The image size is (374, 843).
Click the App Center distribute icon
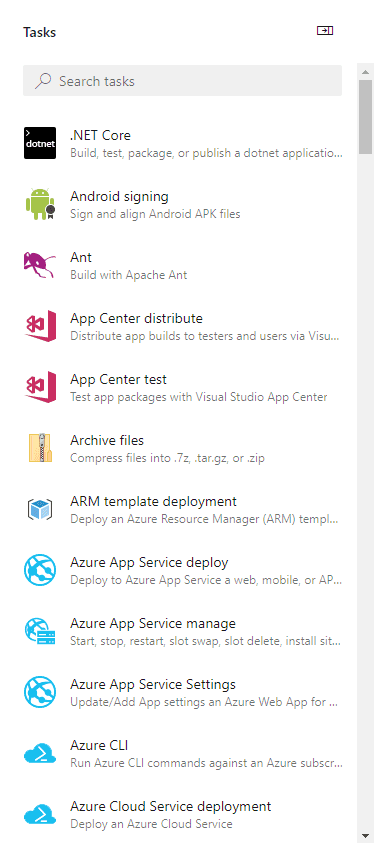[40, 326]
